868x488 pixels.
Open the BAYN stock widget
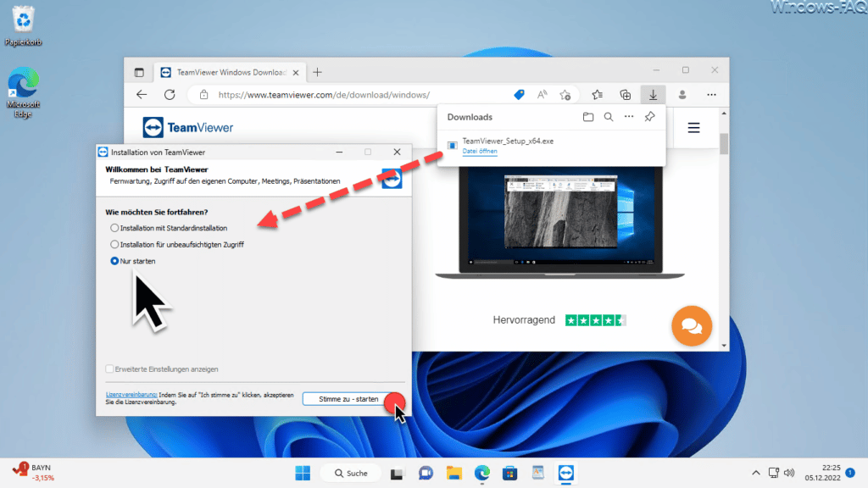(34, 473)
